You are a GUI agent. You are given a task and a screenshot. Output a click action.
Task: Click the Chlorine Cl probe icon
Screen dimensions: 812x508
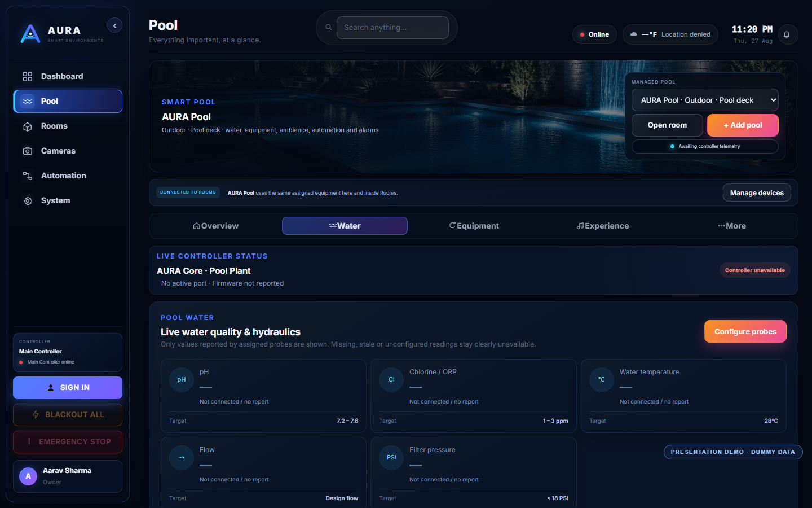tap(391, 380)
